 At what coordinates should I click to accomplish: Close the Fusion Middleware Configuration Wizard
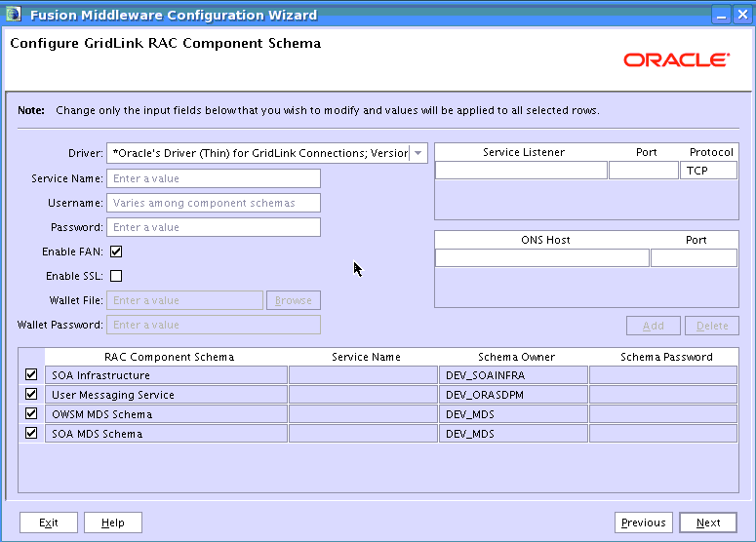(742, 15)
